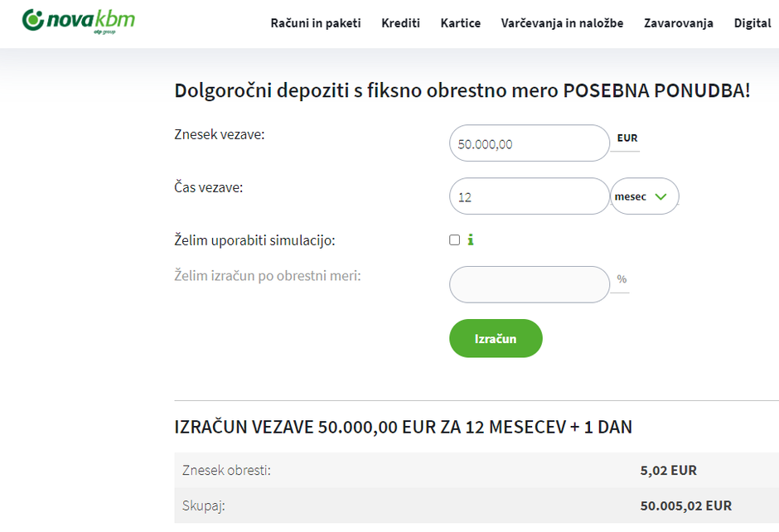Open the Kartice menu
The image size is (779, 532).
461,23
